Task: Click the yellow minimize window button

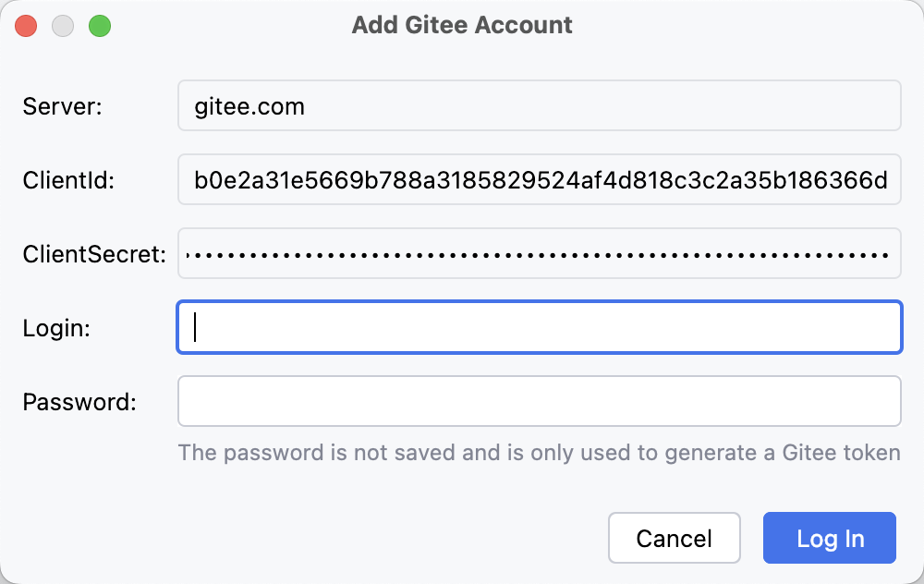Action: tap(63, 26)
